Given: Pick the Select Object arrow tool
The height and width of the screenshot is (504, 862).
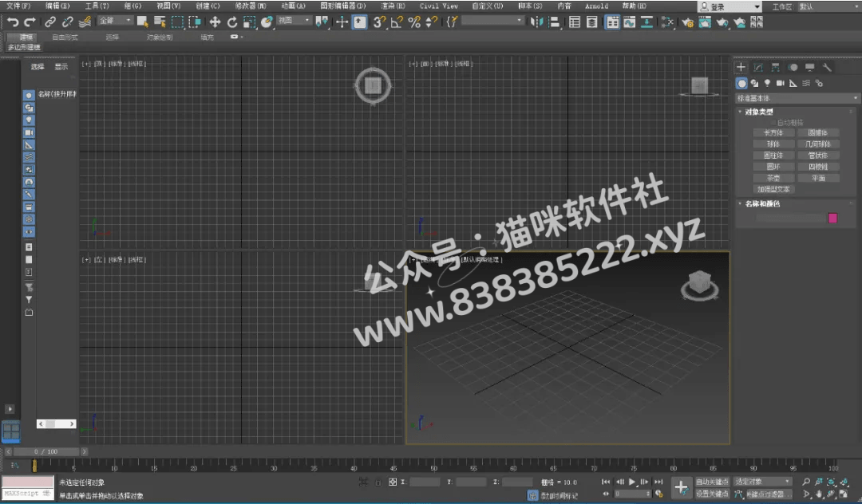Looking at the screenshot, I should tap(142, 22).
